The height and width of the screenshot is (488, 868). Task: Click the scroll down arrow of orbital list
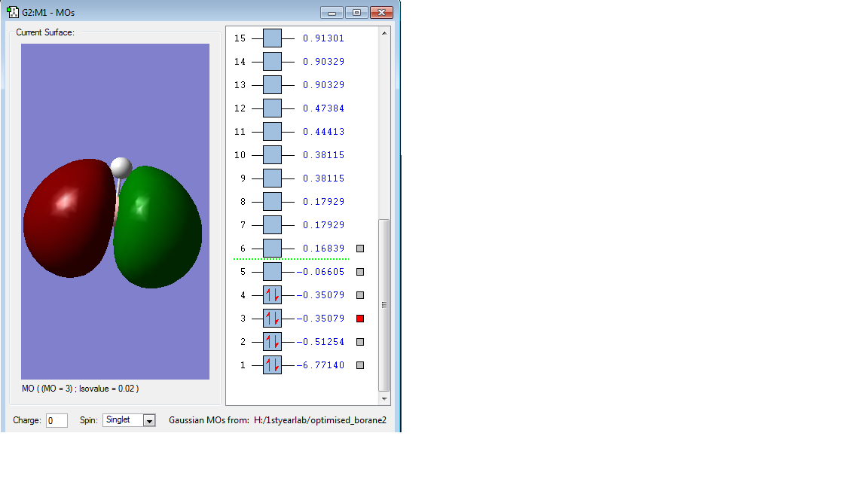(x=384, y=398)
